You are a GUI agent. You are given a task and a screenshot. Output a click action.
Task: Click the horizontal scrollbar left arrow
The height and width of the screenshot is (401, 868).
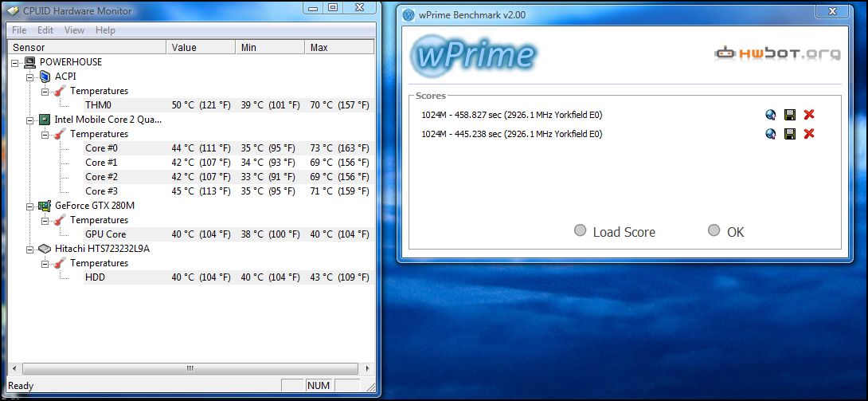14,368
